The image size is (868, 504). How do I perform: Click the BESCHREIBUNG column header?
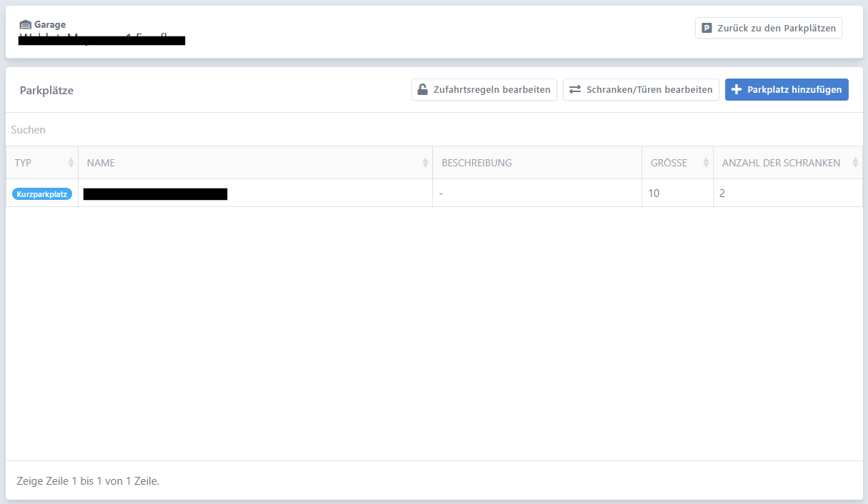tap(477, 163)
